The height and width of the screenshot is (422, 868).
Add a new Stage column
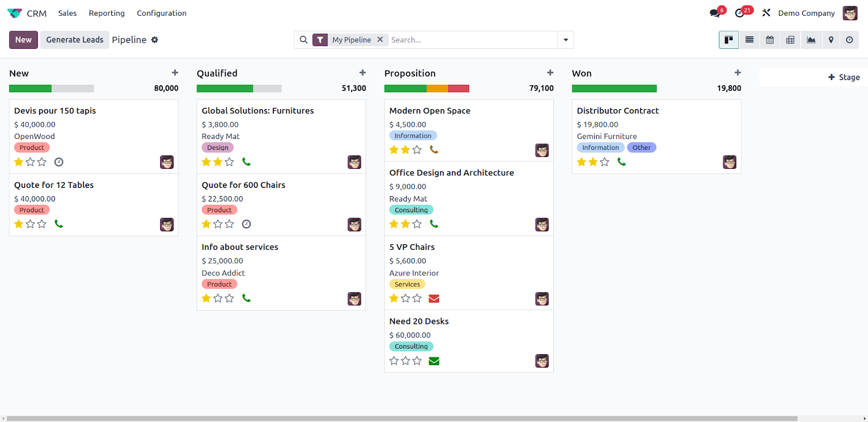pyautogui.click(x=844, y=77)
